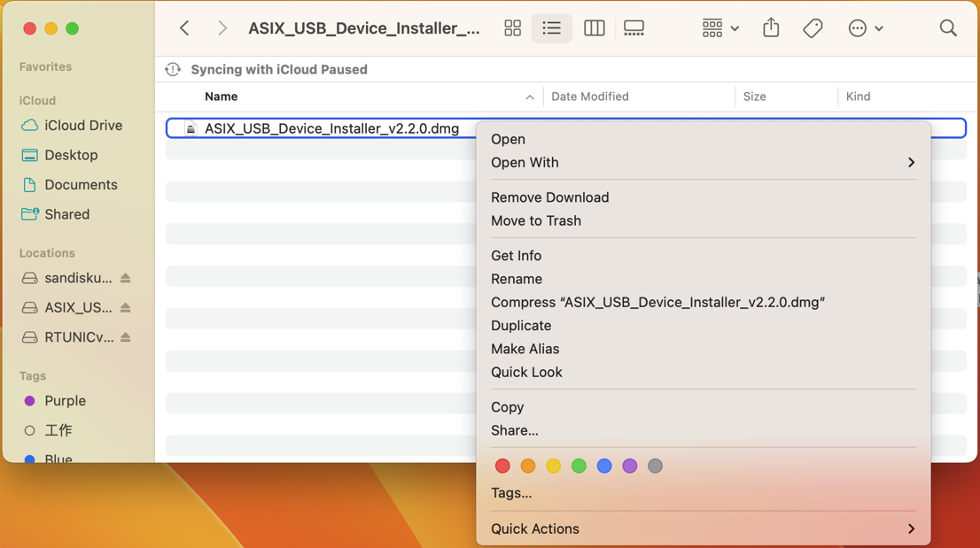Click the iCloud sidebar section header

click(x=37, y=101)
